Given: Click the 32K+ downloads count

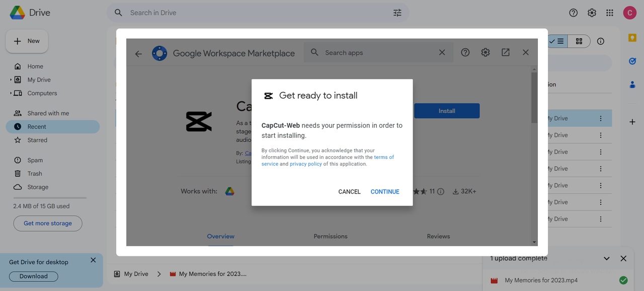Looking at the screenshot, I should [464, 191].
